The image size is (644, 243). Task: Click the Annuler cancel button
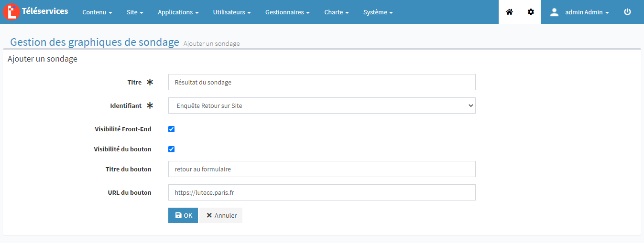[x=221, y=215]
